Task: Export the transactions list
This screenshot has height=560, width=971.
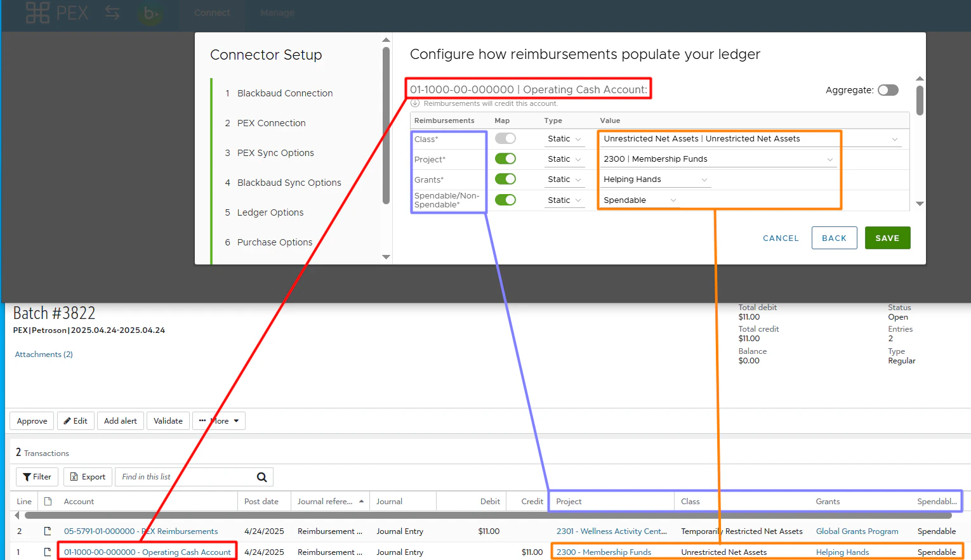Action: pyautogui.click(x=88, y=477)
